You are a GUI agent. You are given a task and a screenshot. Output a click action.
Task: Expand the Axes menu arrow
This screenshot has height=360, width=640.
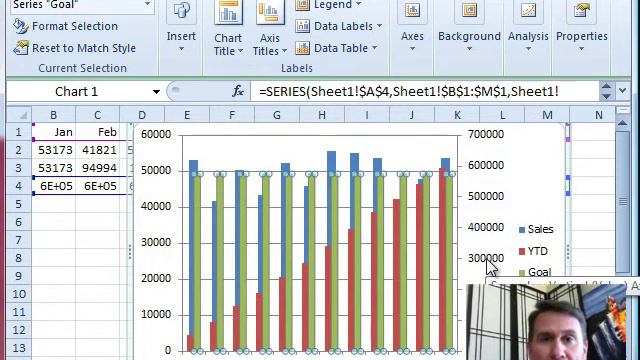point(412,49)
